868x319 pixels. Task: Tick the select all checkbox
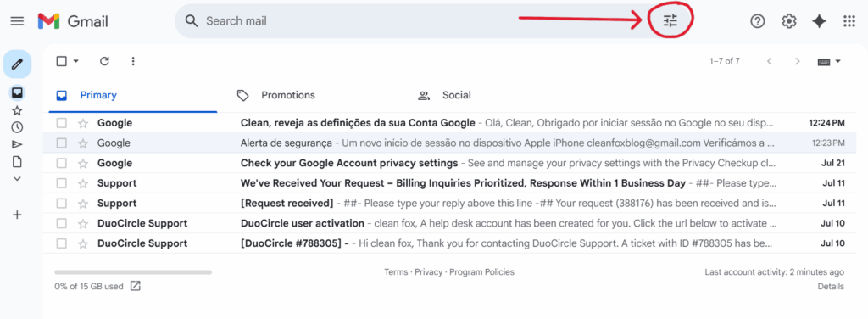(x=62, y=61)
